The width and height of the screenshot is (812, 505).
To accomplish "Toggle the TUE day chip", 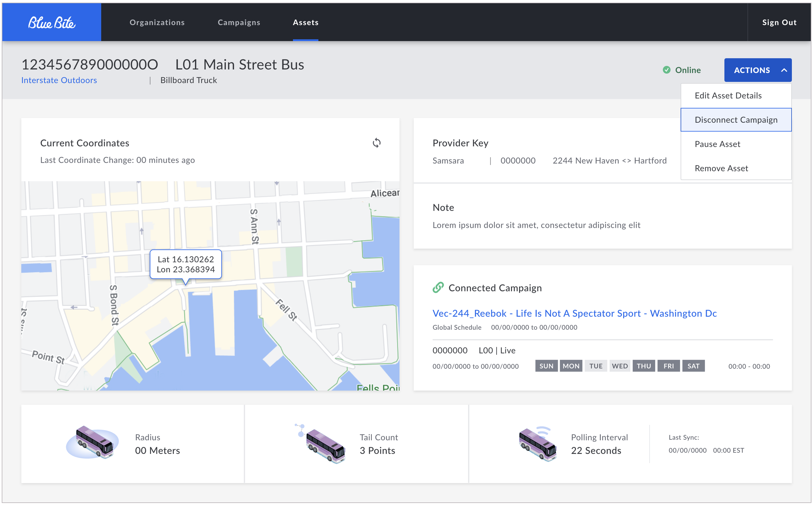I will click(595, 366).
